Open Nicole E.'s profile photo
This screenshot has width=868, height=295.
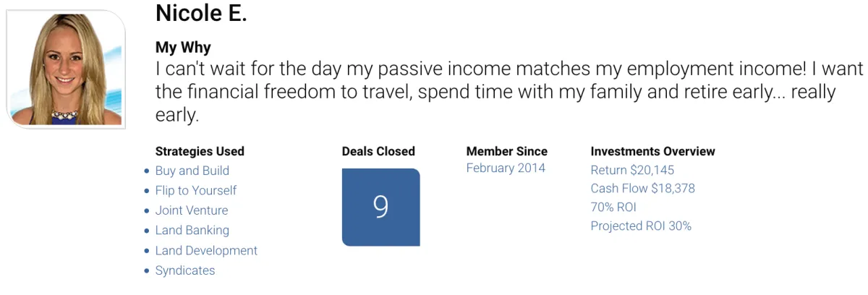pos(66,69)
